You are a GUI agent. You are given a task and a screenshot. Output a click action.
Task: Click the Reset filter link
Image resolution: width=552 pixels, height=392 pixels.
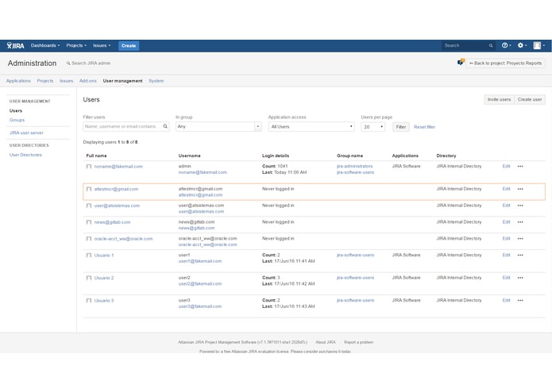coord(424,127)
